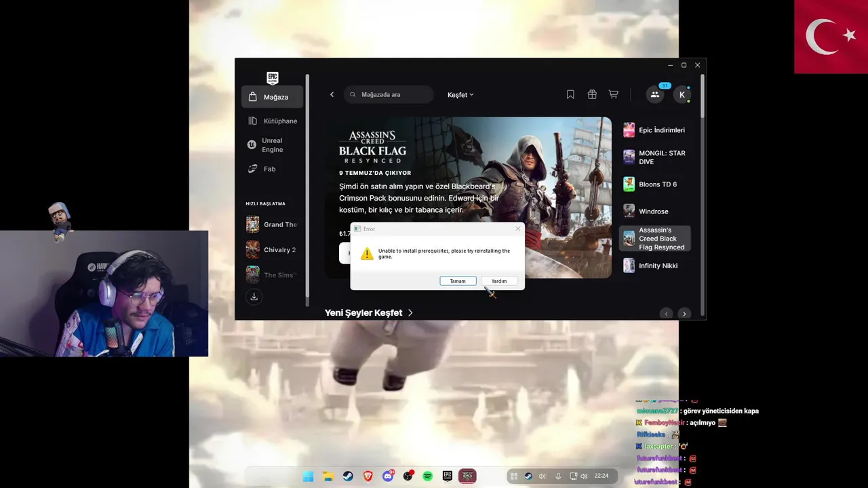Click the Steam icon in the system tray
The width and height of the screenshot is (868, 488).
coord(528,476)
